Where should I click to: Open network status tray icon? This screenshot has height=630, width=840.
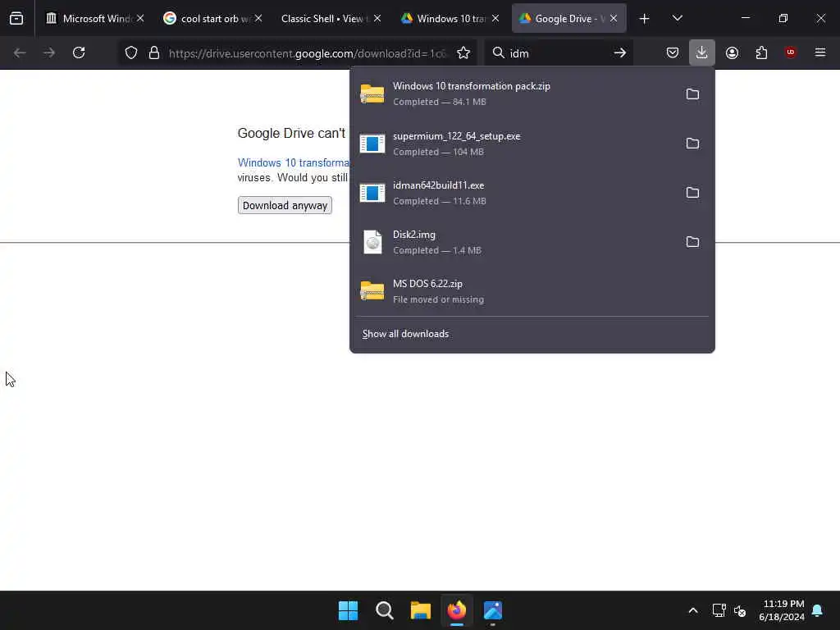pyautogui.click(x=719, y=610)
